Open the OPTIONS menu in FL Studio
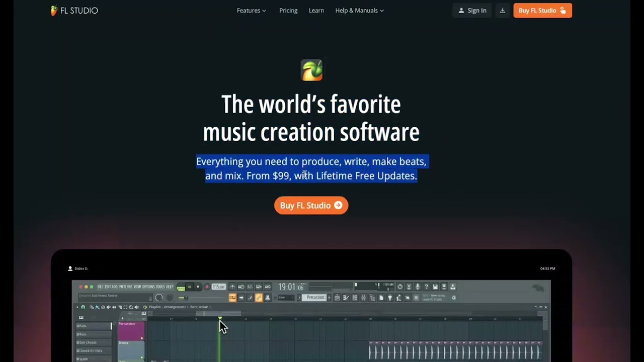This screenshot has height=362, width=644. click(148, 287)
